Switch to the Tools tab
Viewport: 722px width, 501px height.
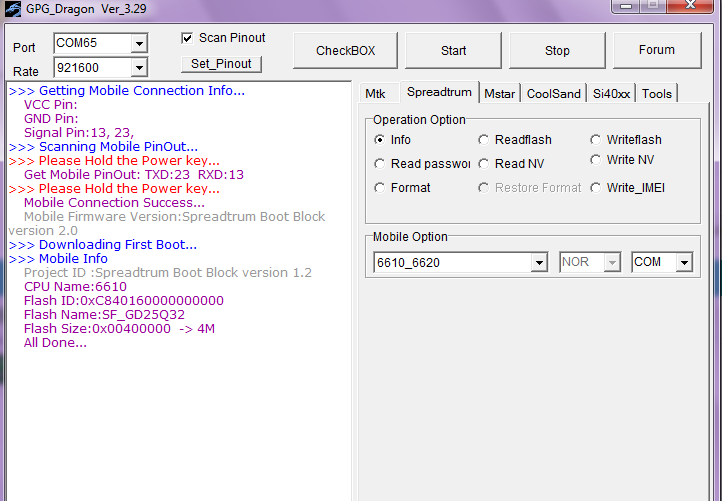coord(657,94)
